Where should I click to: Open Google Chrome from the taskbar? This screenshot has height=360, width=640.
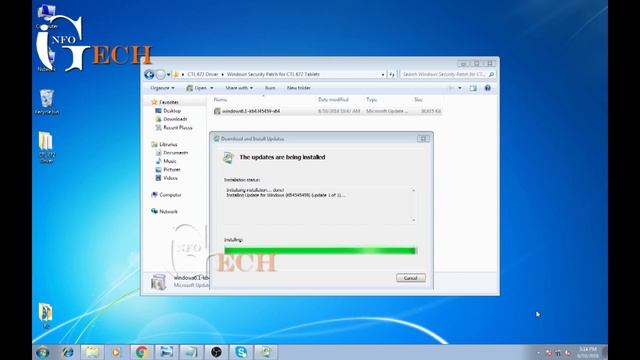coord(142,352)
